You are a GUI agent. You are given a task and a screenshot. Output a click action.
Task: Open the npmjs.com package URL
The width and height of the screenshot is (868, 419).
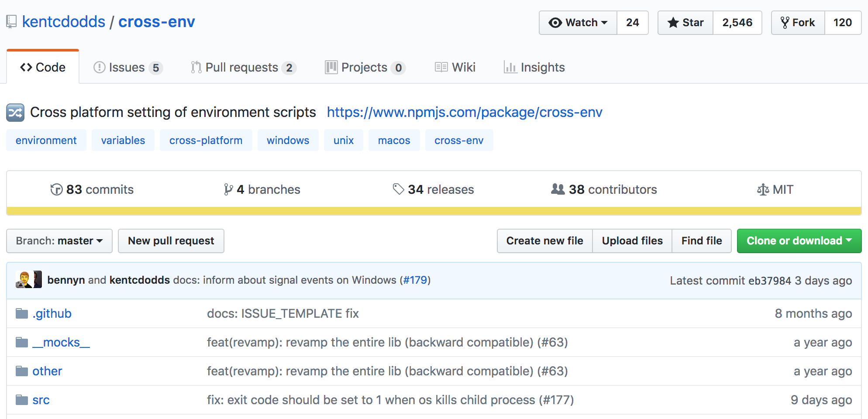click(465, 112)
